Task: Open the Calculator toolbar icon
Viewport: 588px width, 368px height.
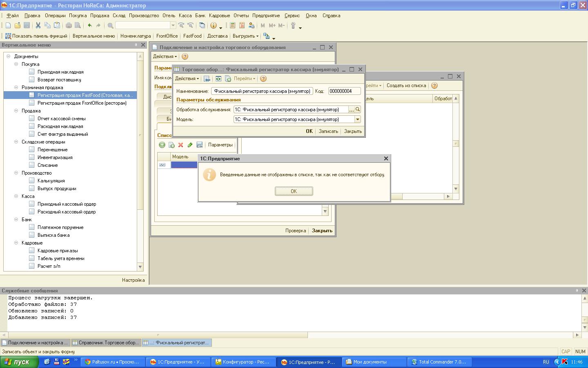Action: 232,25
